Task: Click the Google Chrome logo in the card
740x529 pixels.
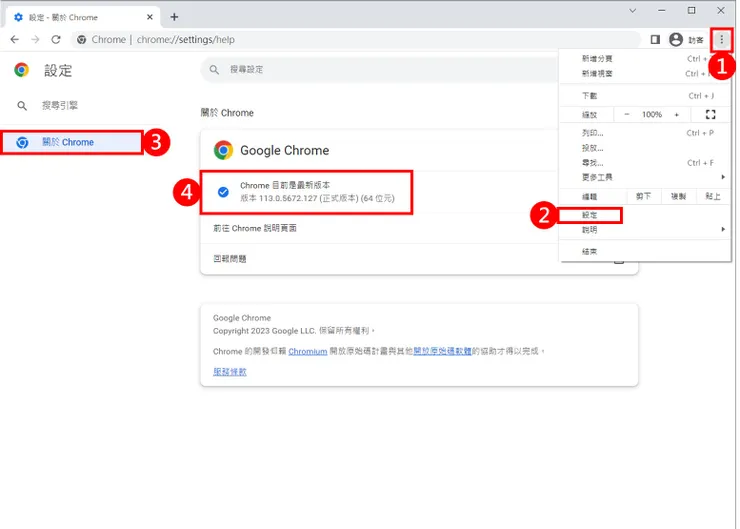Action: [224, 151]
